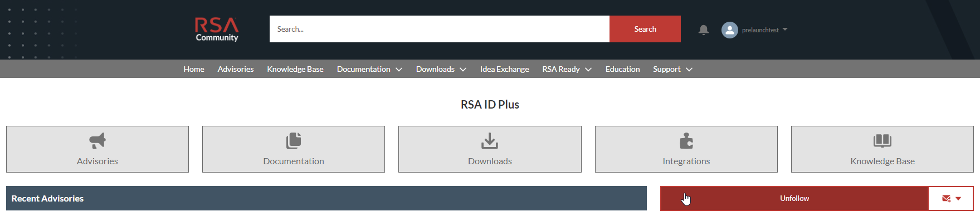Screen dimensions: 980x216
Task: Click the Knowledge Base book tile icon
Action: [x=883, y=141]
